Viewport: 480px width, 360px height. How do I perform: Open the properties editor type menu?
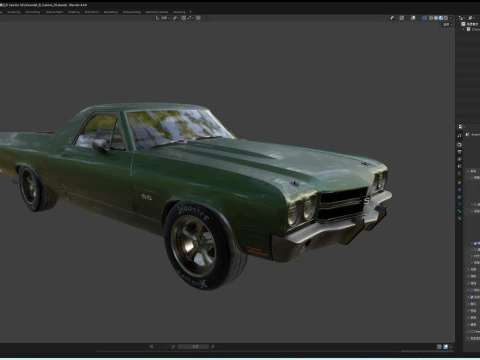(462, 127)
